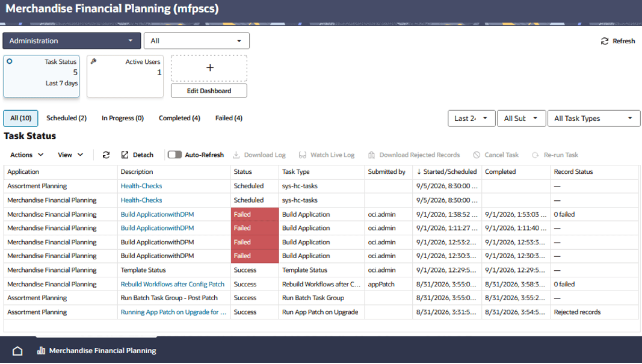Click the Re-run Task icon
The image size is (642, 364).
click(x=535, y=155)
